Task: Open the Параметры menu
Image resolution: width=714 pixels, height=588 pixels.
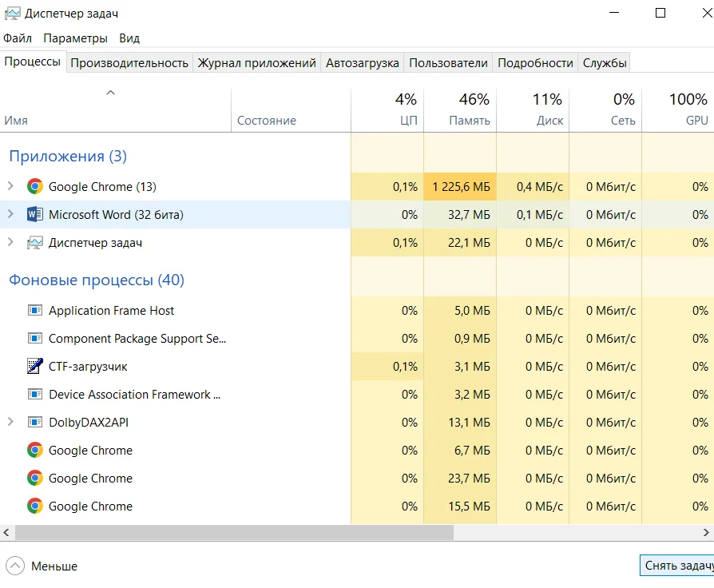Action: [75, 38]
